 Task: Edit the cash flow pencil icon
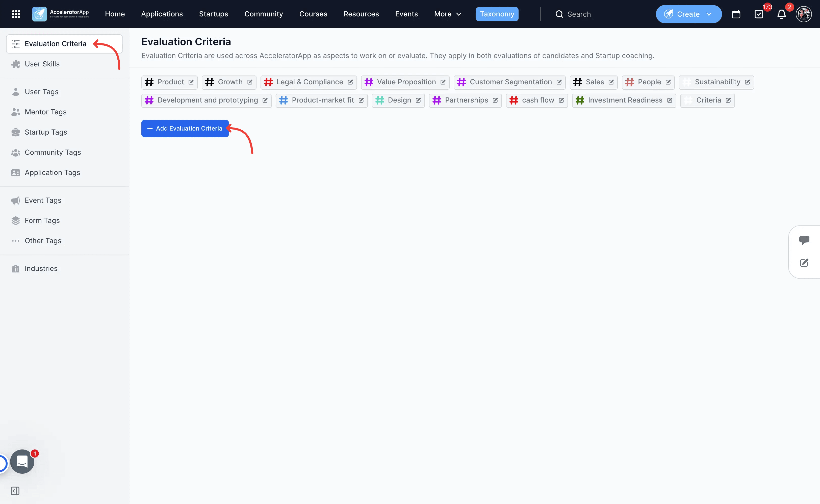561,100
